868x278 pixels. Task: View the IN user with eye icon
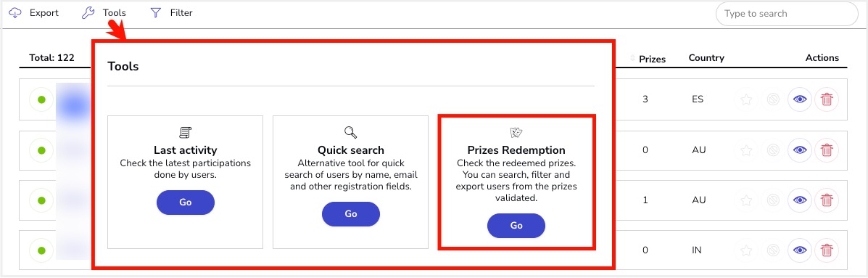[x=799, y=250]
